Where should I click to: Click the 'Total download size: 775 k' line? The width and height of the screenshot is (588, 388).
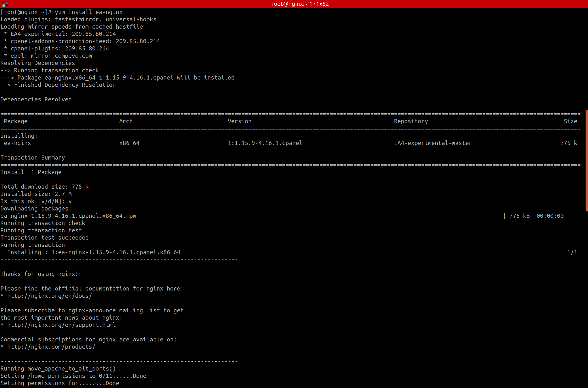click(x=45, y=186)
